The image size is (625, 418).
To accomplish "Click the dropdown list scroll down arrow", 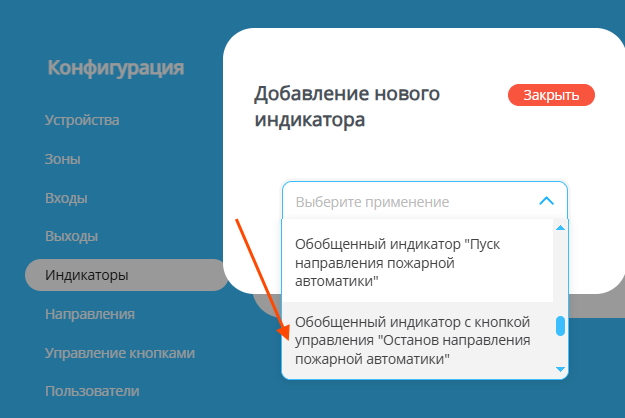I will tap(561, 371).
